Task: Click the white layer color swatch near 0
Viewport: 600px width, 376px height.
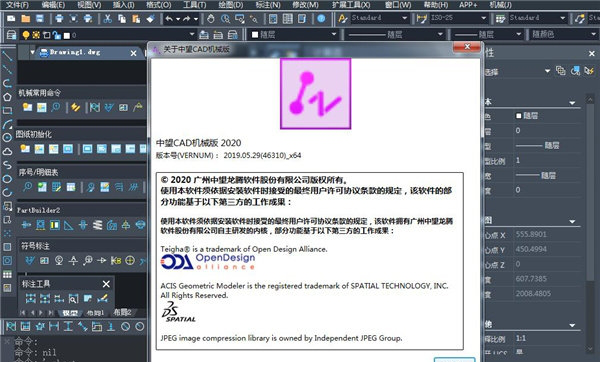Action: click(67, 36)
